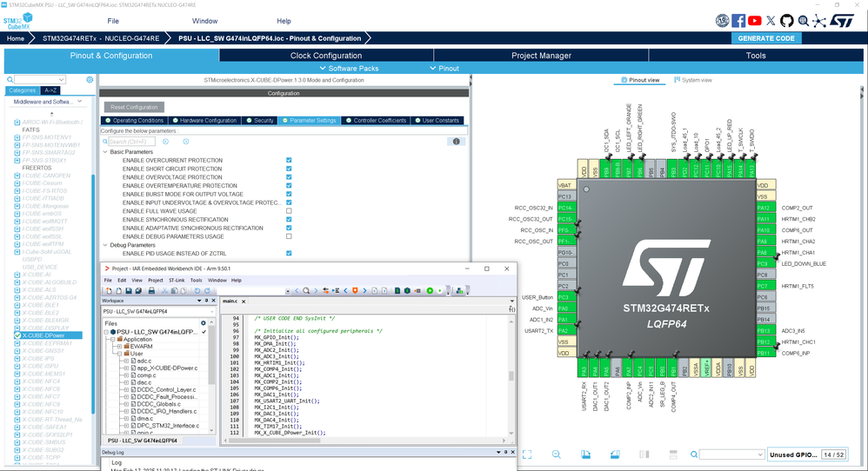This screenshot has height=471, width=868.
Task: Expand the Software Packs dropdown
Action: click(350, 68)
